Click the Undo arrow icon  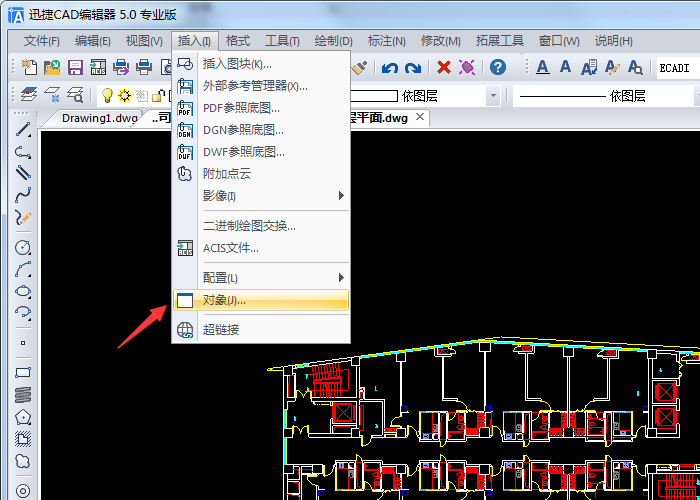pos(390,67)
